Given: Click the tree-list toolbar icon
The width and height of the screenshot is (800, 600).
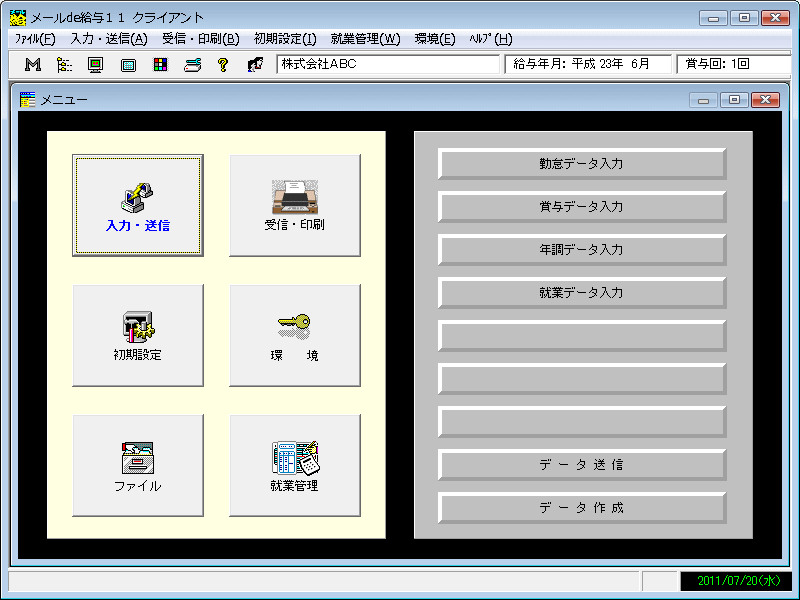Looking at the screenshot, I should pos(64,64).
